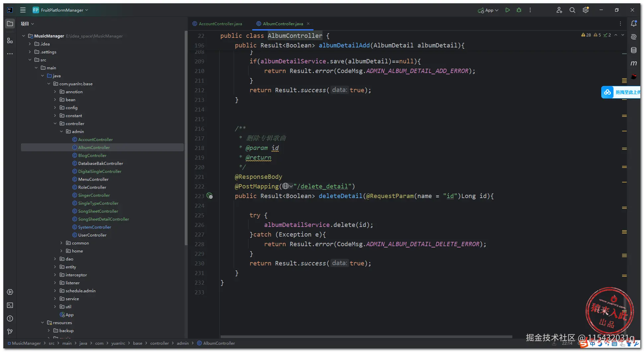The width and height of the screenshot is (644, 352).
Task: Collapse the com.yuanlrc.base package
Action: pyautogui.click(x=49, y=84)
